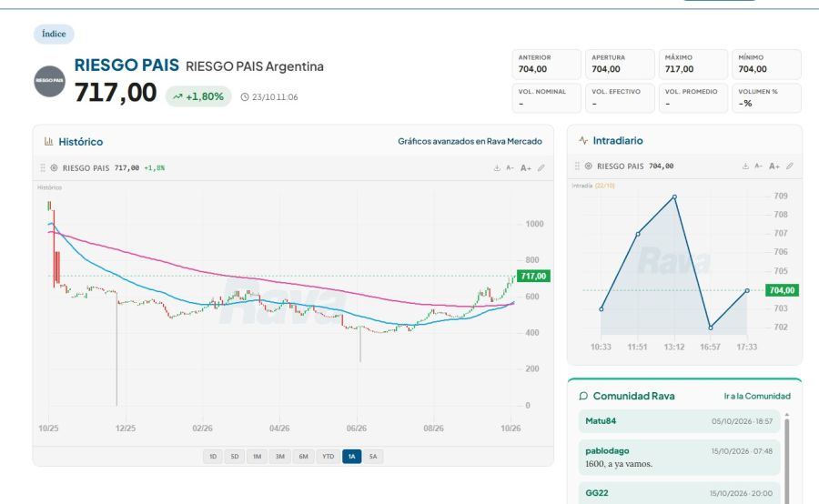Decrease font size A- on Histórico chart
This screenshot has width=819, height=504.
pos(511,167)
